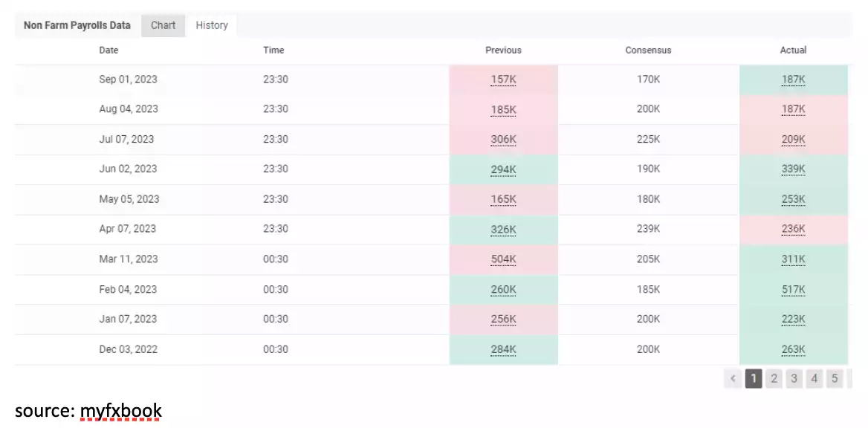Click the 517K actual value for Feb 04, 2023
868x428 pixels.
coord(793,290)
